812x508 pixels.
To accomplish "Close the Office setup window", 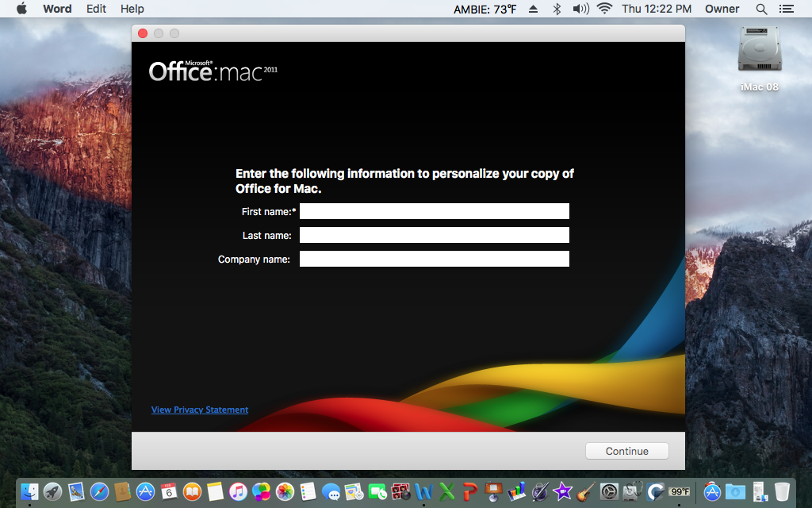I will (x=143, y=33).
